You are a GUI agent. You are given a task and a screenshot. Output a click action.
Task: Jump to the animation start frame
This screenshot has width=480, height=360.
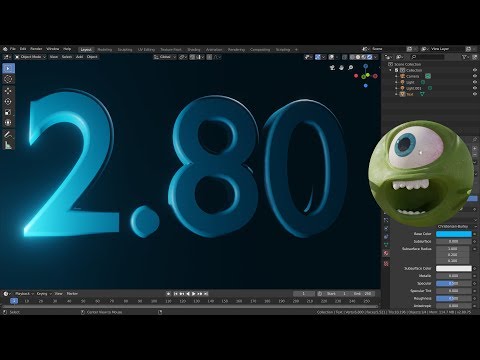point(176,294)
